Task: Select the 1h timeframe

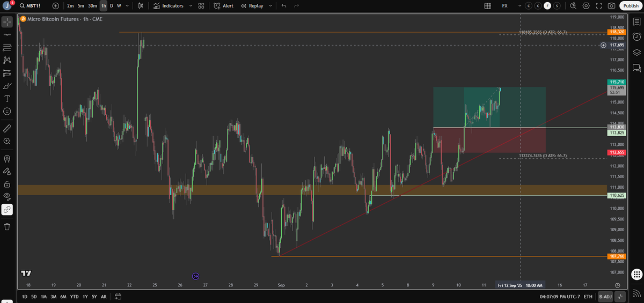Action: tap(104, 5)
